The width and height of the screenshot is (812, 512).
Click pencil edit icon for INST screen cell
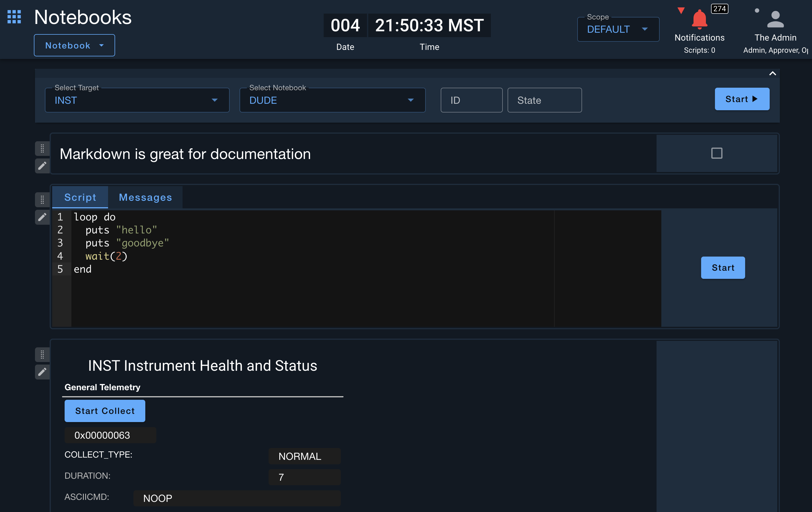42,372
